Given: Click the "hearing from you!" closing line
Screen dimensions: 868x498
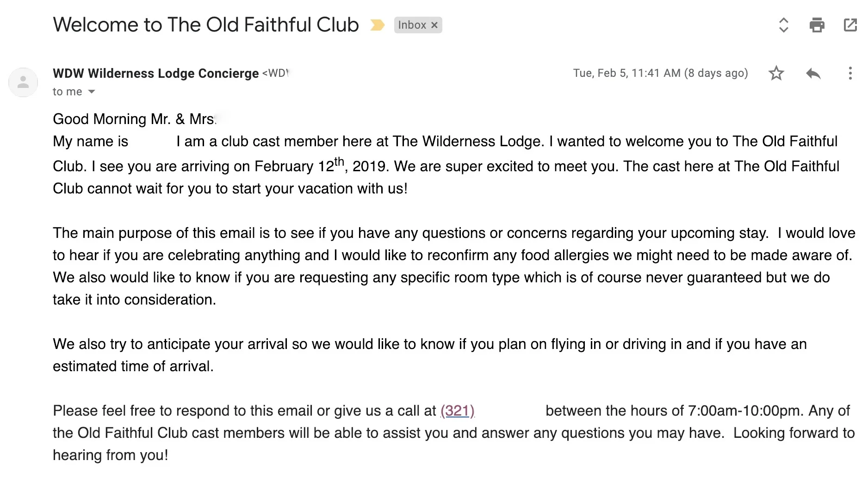Looking at the screenshot, I should pyautogui.click(x=111, y=455).
